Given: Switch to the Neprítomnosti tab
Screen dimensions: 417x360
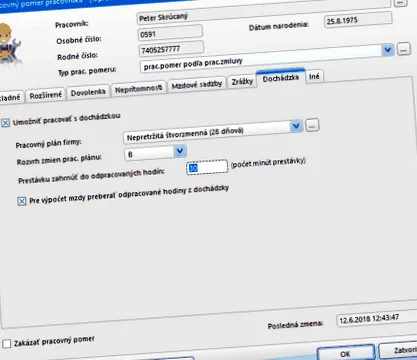Looking at the screenshot, I should click(x=138, y=89).
